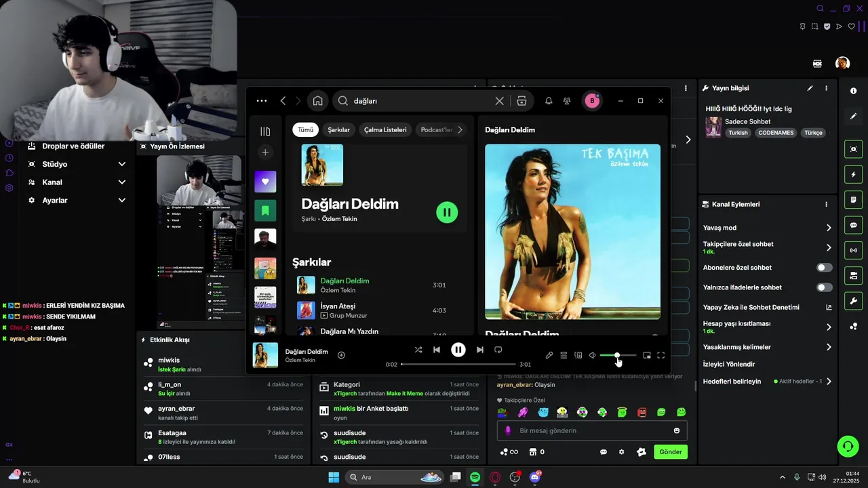Skip to previous track in Spotify
Image resolution: width=868 pixels, height=488 pixels.
click(x=437, y=350)
